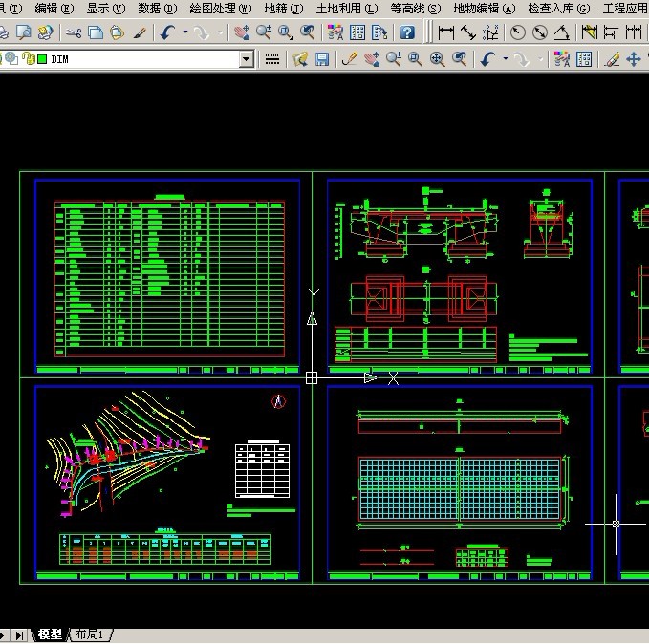Select the radius dimension tool
The width and height of the screenshot is (649, 644).
pos(518,32)
